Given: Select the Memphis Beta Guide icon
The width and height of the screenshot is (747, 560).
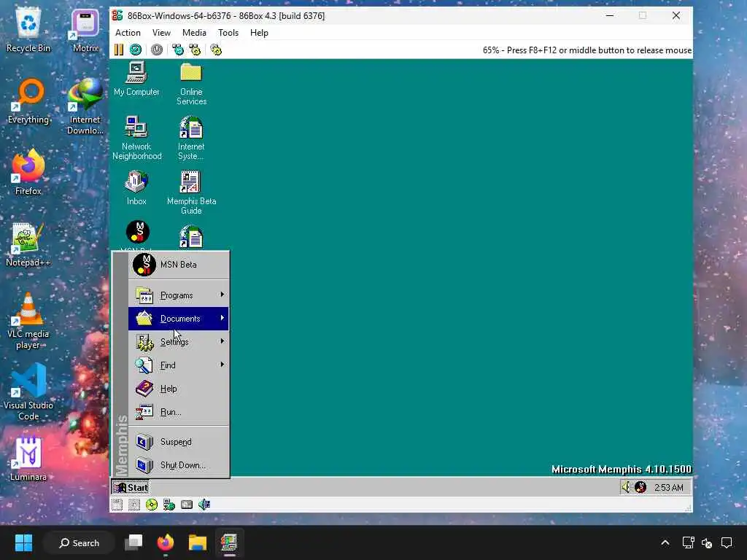Looking at the screenshot, I should coord(191,192).
